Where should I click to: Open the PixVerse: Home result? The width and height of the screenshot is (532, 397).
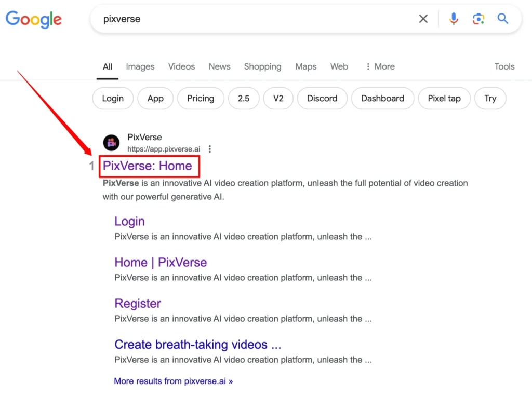pyautogui.click(x=148, y=166)
